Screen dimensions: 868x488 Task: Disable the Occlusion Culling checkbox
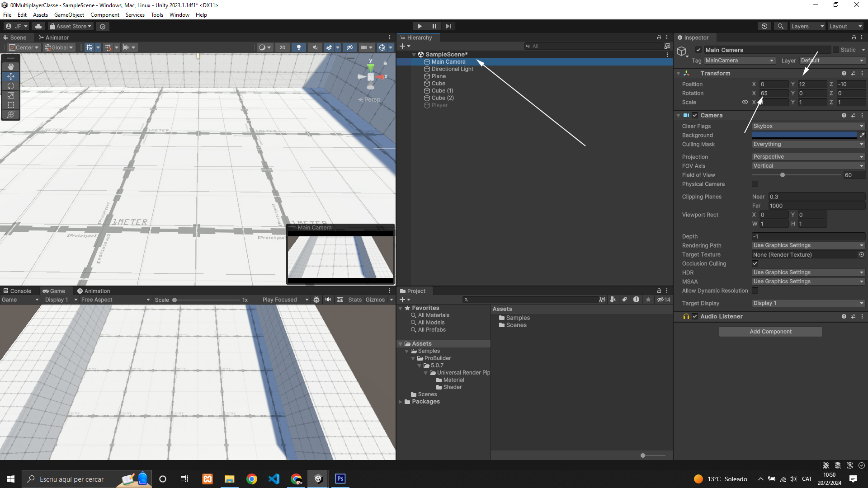tap(755, 263)
